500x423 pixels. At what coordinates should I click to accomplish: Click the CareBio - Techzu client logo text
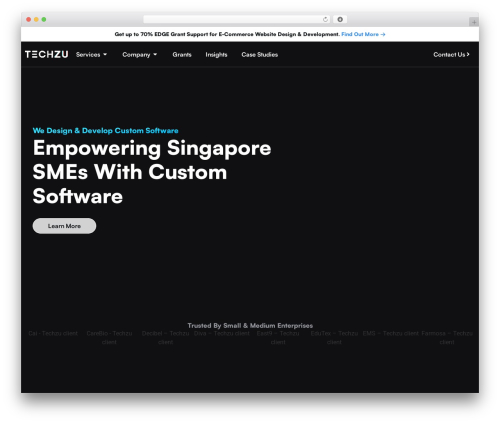109,338
